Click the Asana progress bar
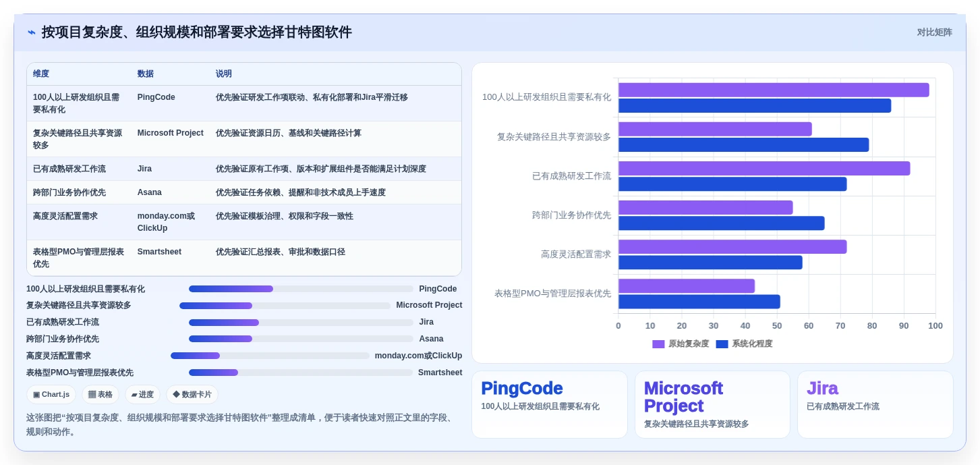 coord(301,339)
